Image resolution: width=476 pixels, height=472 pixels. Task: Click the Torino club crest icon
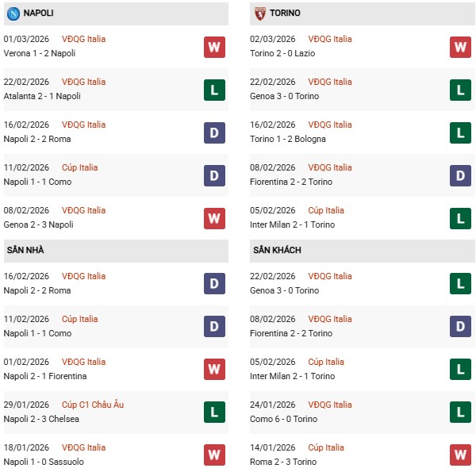coord(259,13)
